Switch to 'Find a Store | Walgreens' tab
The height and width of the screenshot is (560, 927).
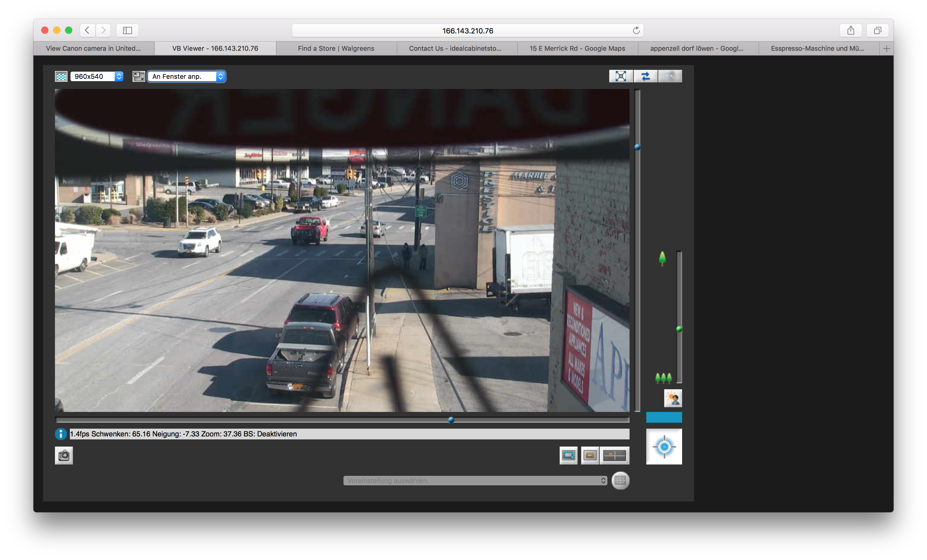click(336, 49)
